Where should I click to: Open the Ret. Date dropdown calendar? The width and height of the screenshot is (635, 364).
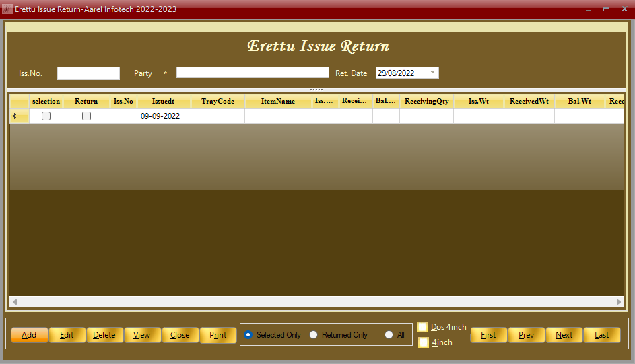click(432, 73)
